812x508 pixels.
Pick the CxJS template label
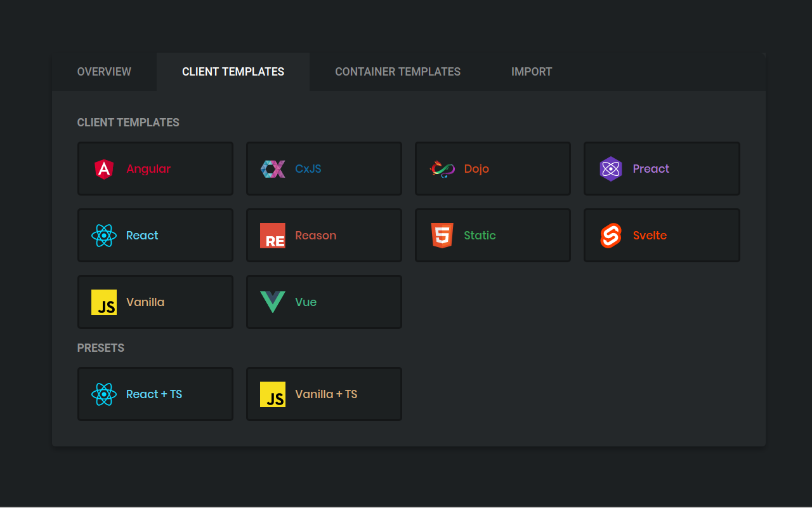tap(308, 169)
